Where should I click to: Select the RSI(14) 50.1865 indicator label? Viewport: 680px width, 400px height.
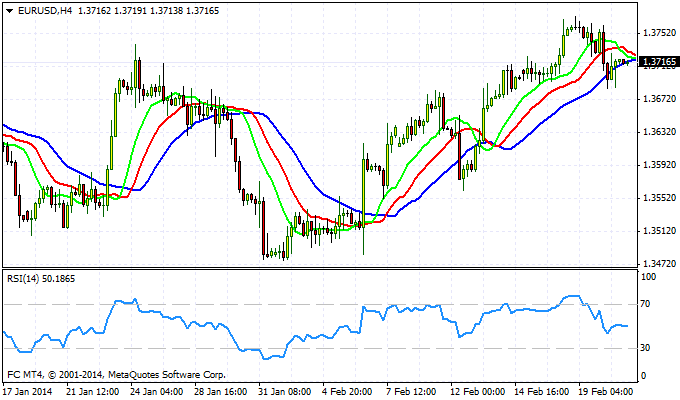pos(41,279)
